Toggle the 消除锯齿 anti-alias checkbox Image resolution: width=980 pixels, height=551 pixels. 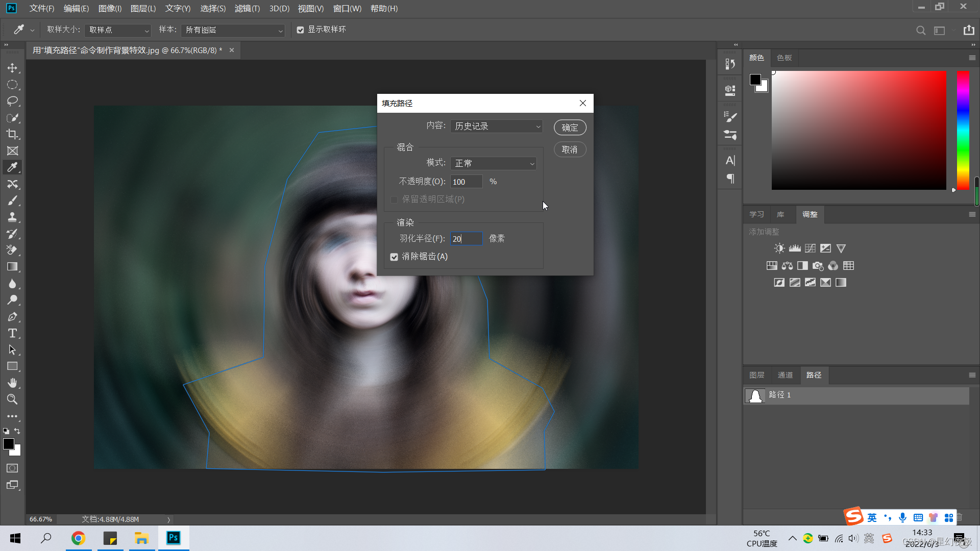click(x=394, y=257)
